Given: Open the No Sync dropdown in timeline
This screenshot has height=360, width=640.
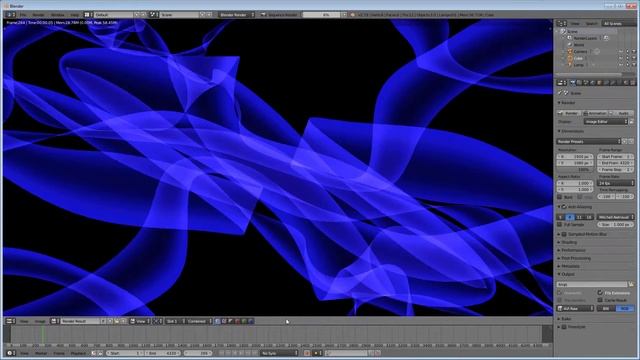Looking at the screenshot, I should 279,353.
